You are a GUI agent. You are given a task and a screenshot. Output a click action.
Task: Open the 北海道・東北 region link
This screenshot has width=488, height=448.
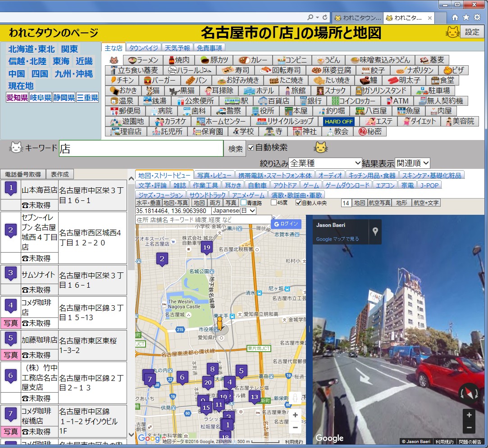[x=32, y=49]
